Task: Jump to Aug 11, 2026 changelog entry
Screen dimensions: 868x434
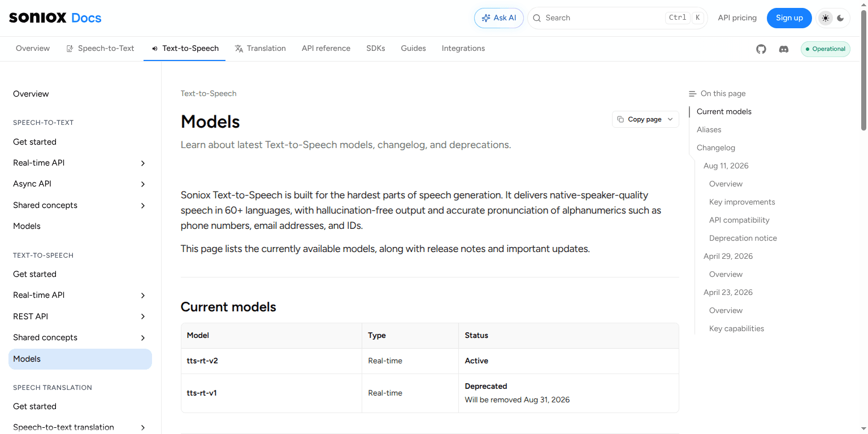Action: point(726,166)
